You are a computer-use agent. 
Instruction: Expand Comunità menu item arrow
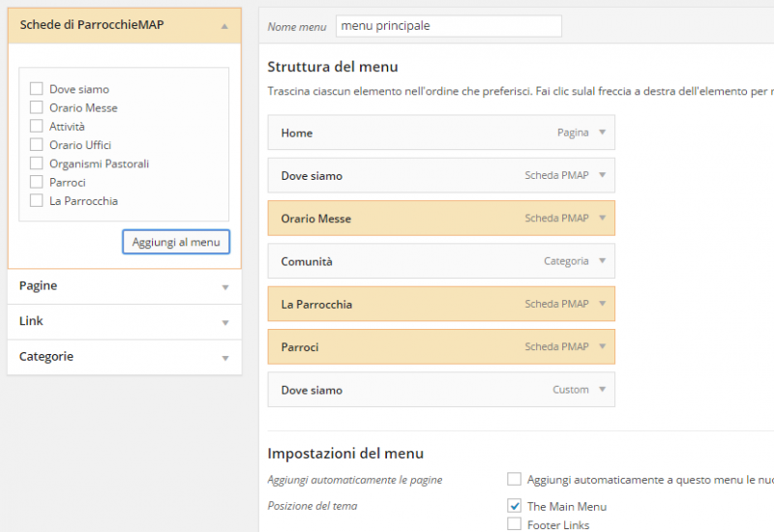coord(602,261)
